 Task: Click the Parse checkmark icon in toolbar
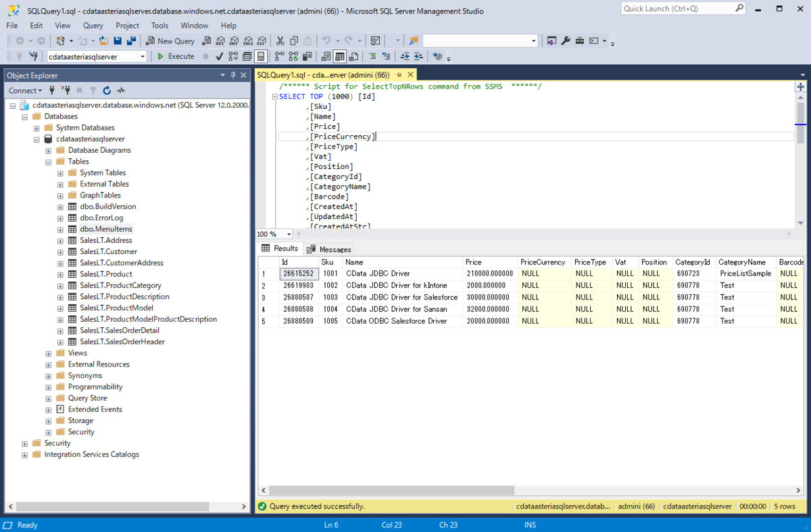[x=220, y=57]
